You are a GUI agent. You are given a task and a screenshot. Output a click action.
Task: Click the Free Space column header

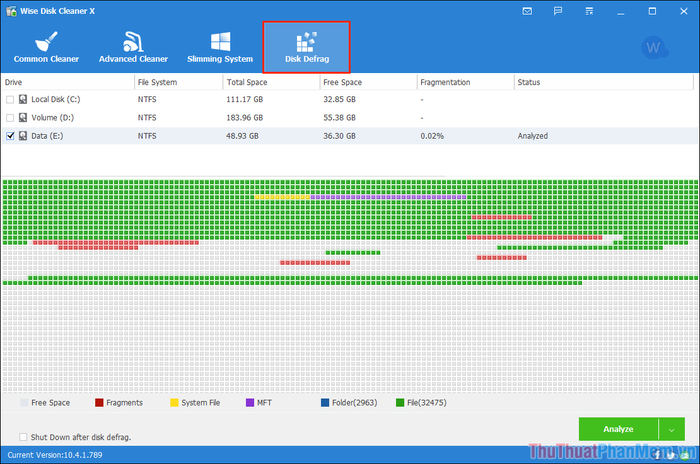tap(345, 81)
